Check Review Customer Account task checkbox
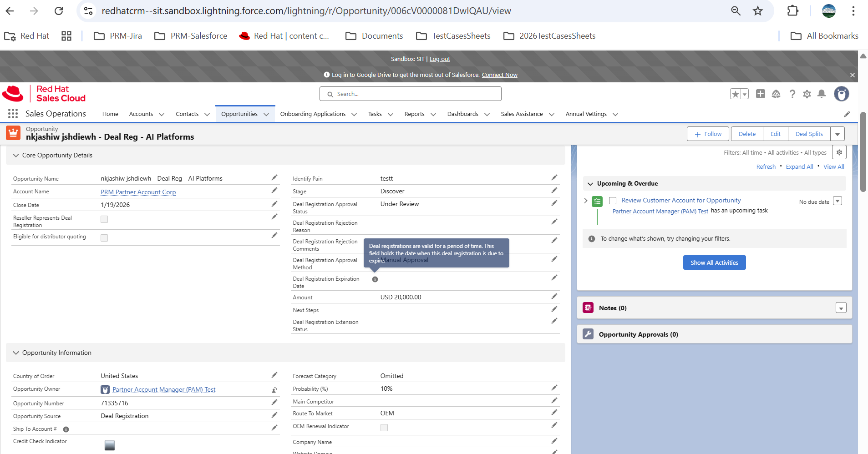The image size is (868, 454). (x=613, y=201)
